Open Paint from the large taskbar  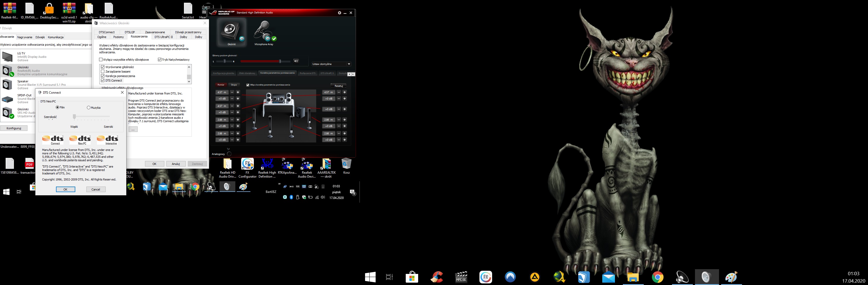[731, 277]
